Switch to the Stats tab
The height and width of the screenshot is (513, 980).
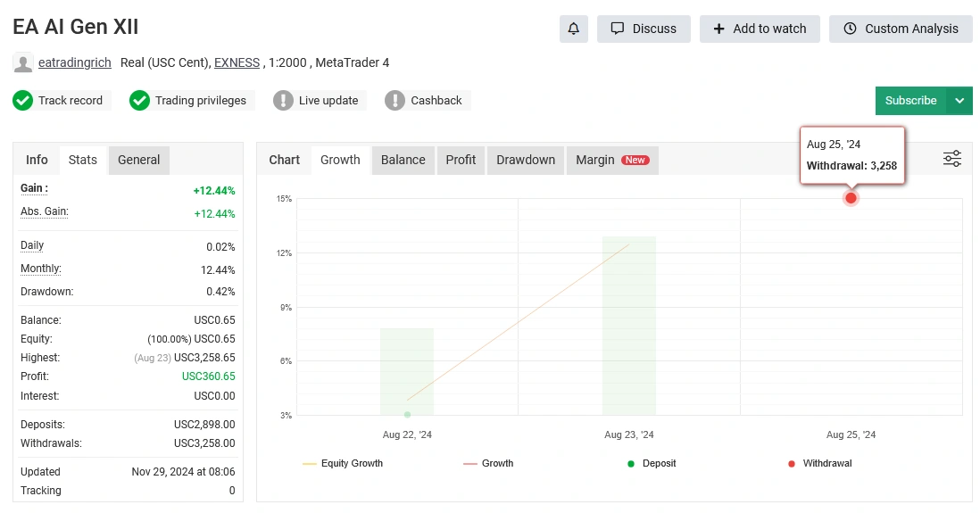click(83, 160)
